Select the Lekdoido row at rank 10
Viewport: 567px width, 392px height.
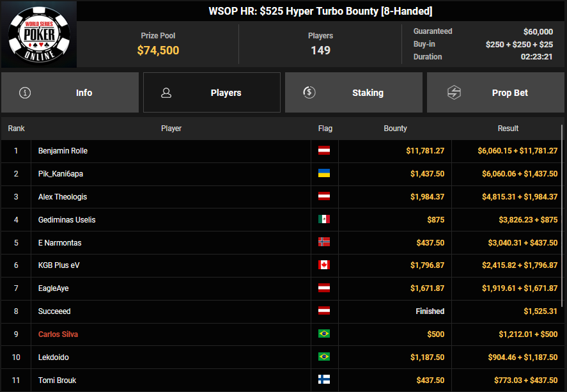coord(54,357)
